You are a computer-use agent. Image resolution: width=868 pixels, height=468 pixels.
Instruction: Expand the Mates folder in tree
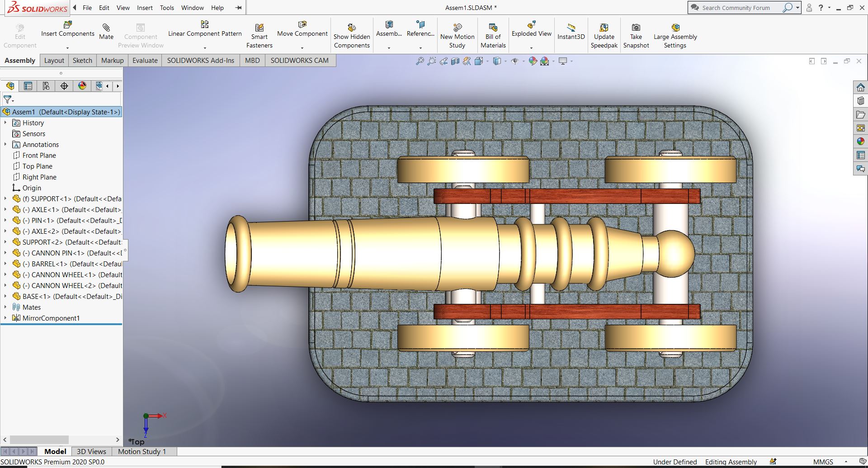(5, 307)
